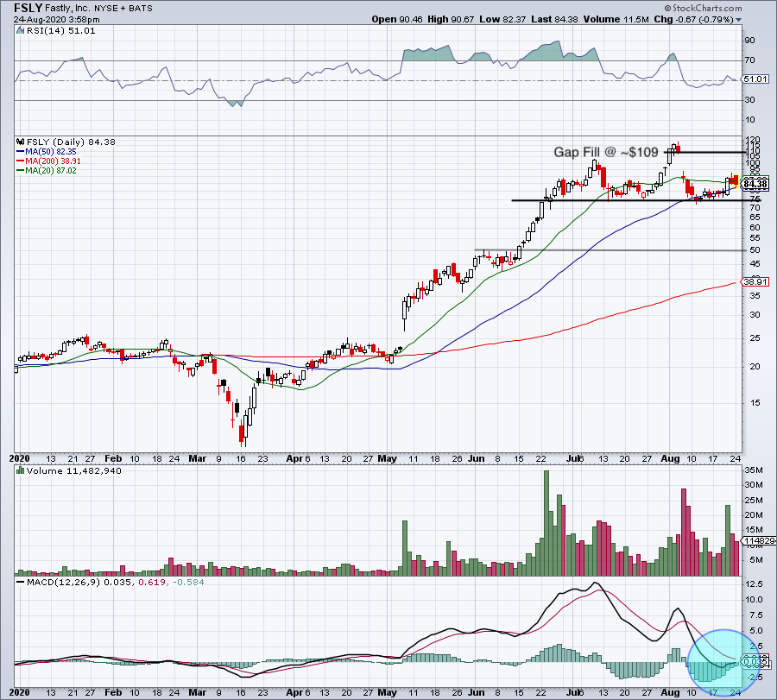Click the 'Aug' label on the bottom date axis
Screen dimensions: 777x700
click(668, 691)
